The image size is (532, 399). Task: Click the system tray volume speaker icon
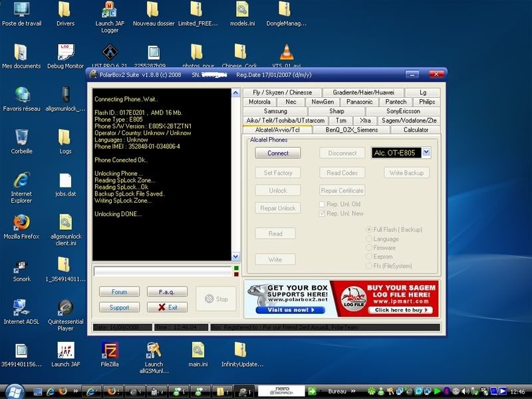(465, 392)
